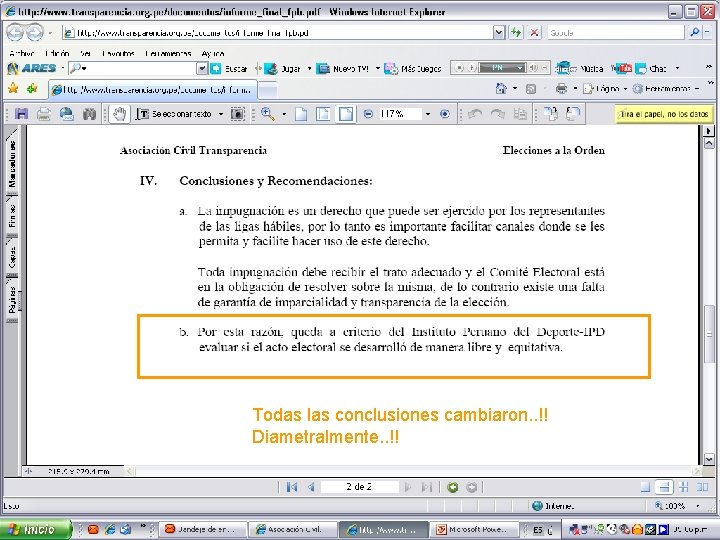
Task: Click the Ares Música button
Action: coord(579,68)
